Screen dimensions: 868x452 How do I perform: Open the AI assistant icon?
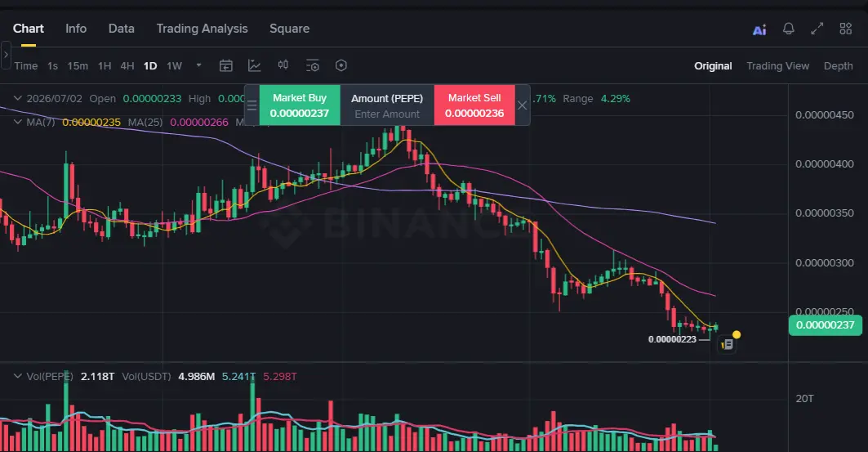pos(759,29)
